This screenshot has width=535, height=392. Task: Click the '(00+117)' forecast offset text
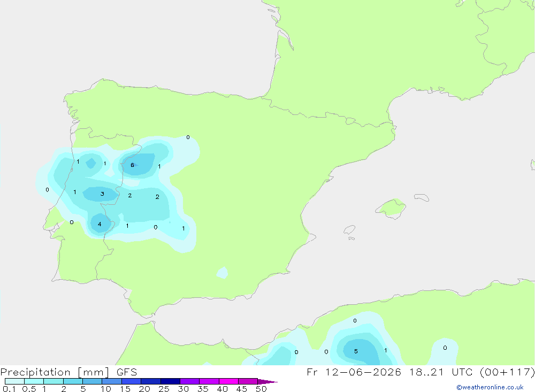[507, 372]
